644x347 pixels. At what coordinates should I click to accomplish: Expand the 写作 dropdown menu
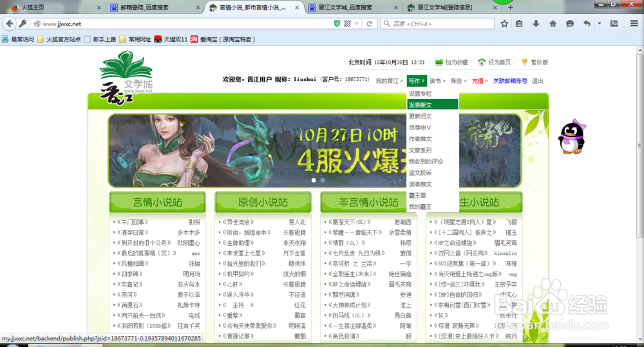tap(417, 81)
